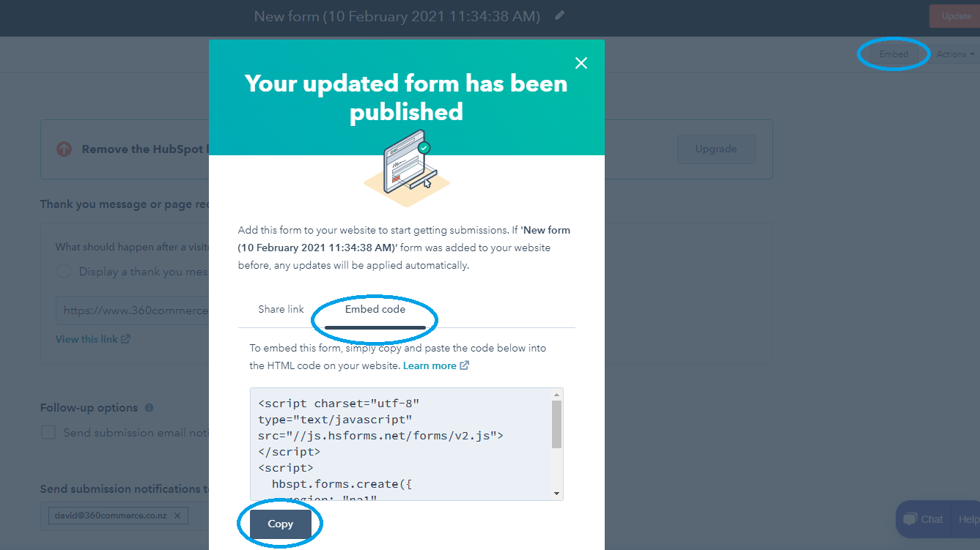This screenshot has width=980, height=550.
Task: Close the published form dialog with X
Action: coord(581,63)
